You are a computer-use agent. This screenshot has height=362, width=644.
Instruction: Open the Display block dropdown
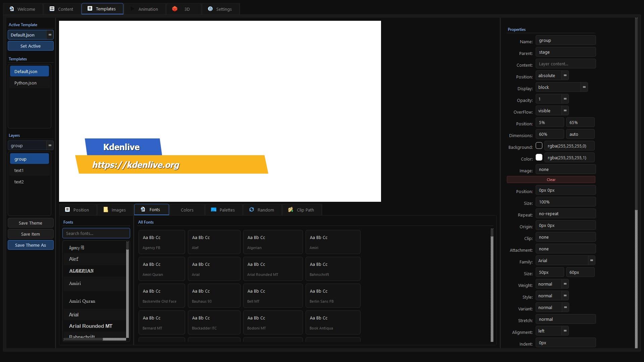(561, 87)
